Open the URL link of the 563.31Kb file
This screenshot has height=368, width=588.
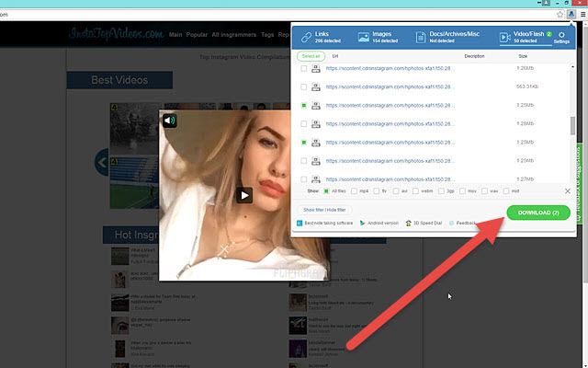coord(390,86)
